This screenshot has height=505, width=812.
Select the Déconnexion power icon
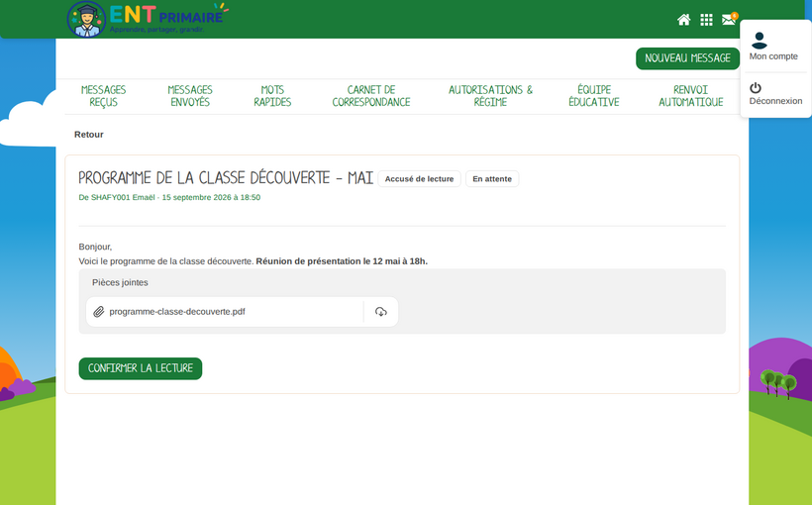[756, 87]
